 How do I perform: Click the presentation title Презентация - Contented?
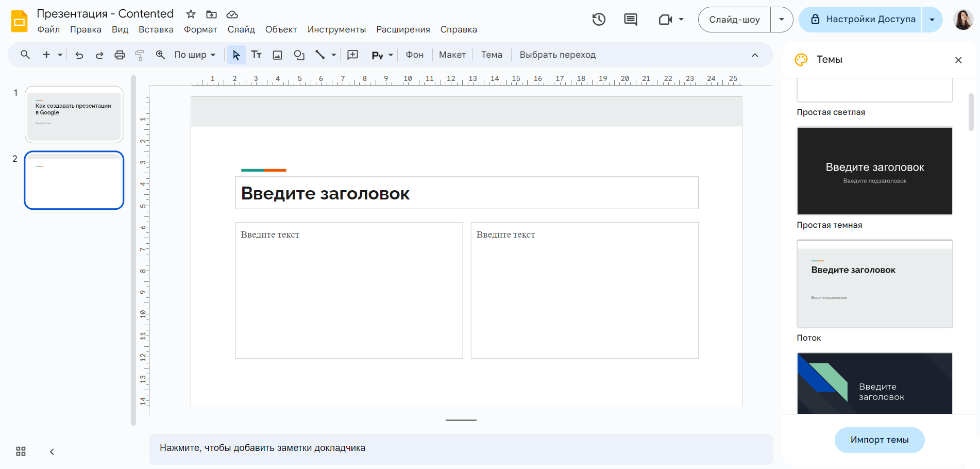[x=105, y=14]
